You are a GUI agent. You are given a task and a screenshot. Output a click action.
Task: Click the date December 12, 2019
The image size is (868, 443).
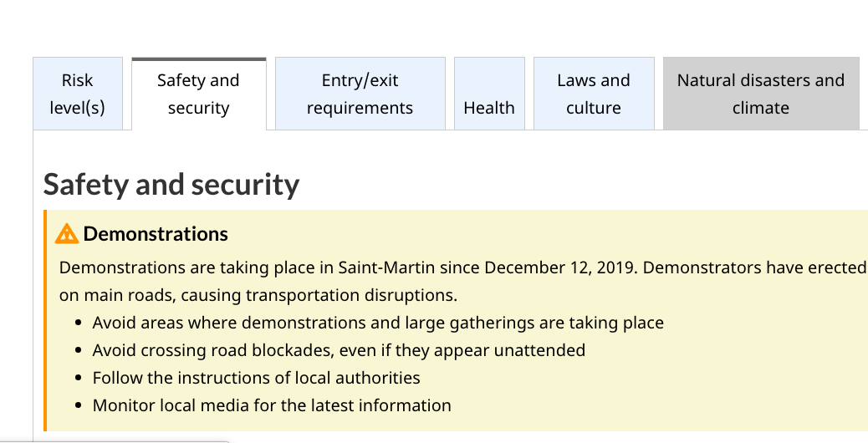(561, 267)
